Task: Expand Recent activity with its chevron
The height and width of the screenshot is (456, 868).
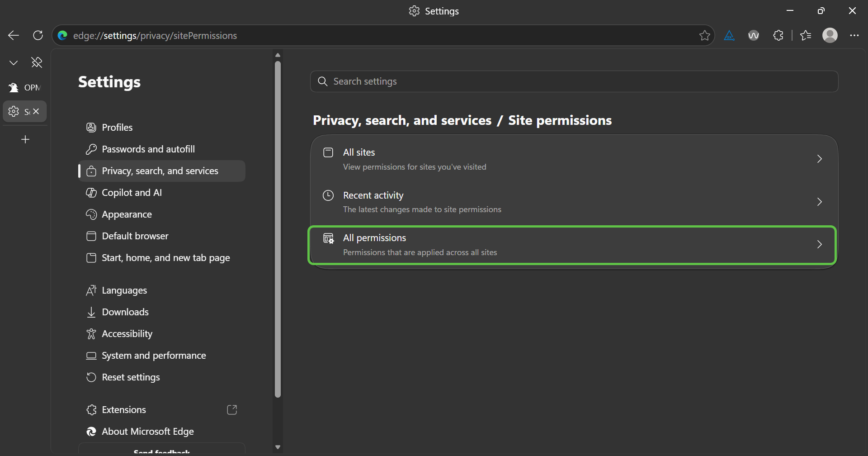Action: click(x=819, y=202)
